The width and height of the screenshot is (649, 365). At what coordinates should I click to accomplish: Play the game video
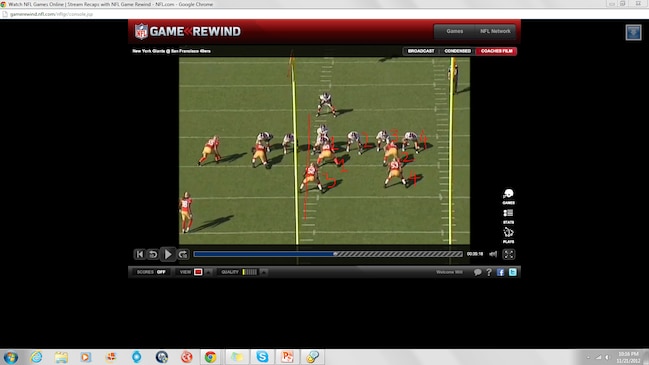(168, 254)
